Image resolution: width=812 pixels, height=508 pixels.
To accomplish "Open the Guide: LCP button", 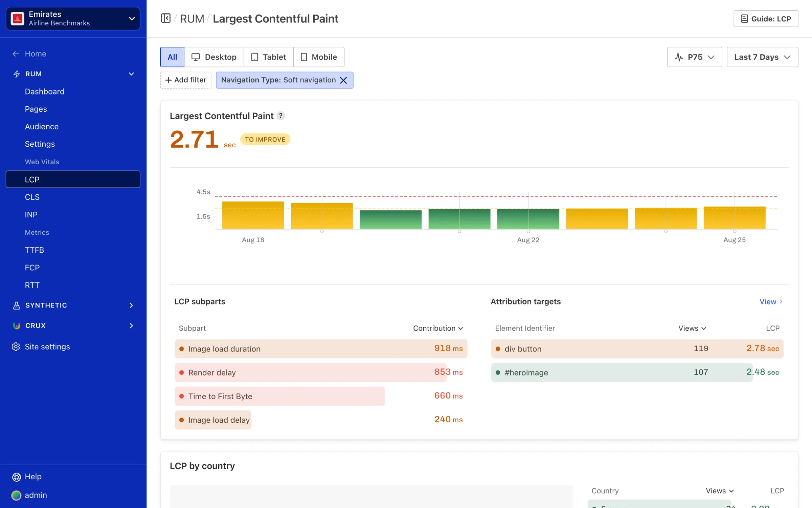I will [x=766, y=19].
